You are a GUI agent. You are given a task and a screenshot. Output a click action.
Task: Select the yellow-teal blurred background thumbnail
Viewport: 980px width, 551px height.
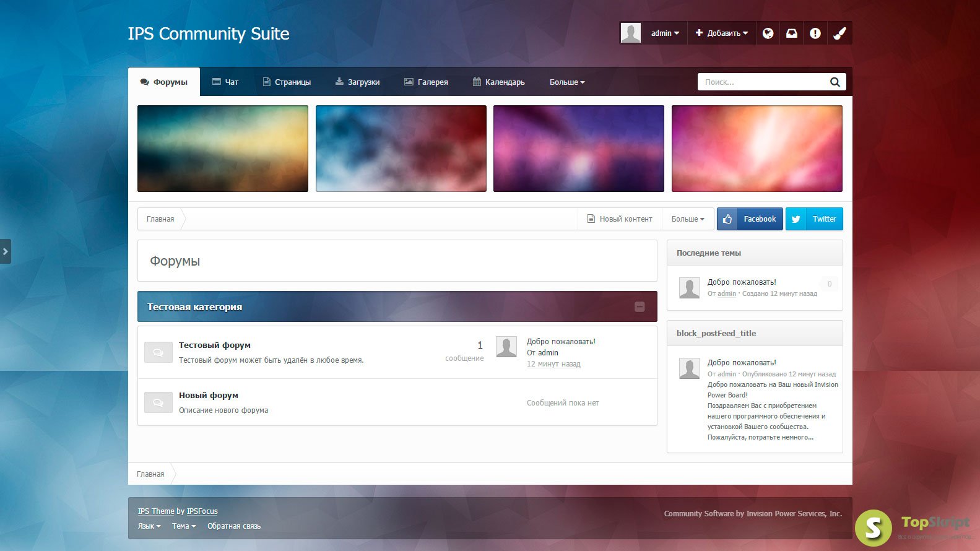coord(223,149)
